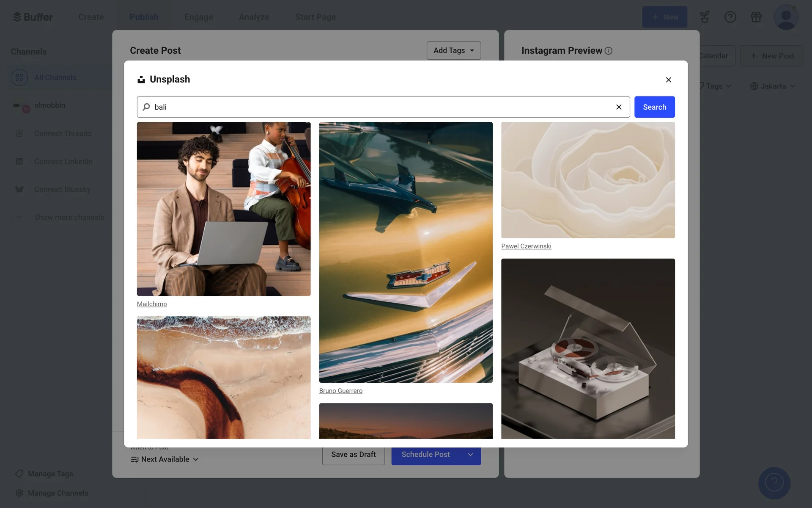Select the man with laptop photo
Screen dimensions: 812x508
tap(223, 209)
